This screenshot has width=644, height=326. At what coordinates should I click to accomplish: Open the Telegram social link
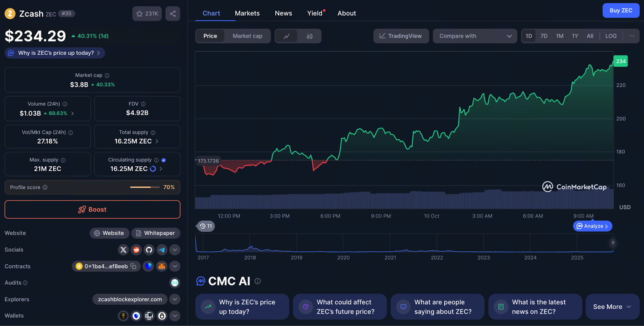pyautogui.click(x=162, y=250)
